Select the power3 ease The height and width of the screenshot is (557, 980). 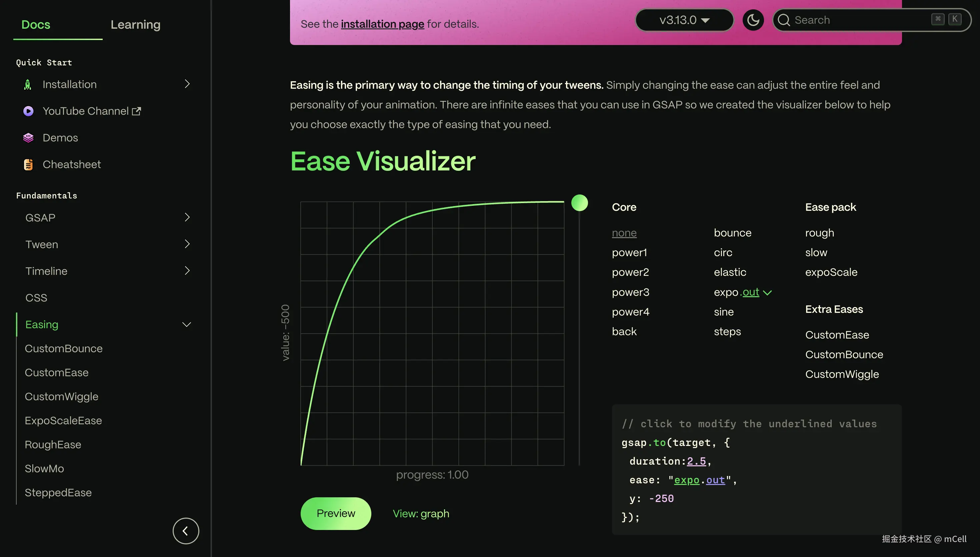(630, 292)
